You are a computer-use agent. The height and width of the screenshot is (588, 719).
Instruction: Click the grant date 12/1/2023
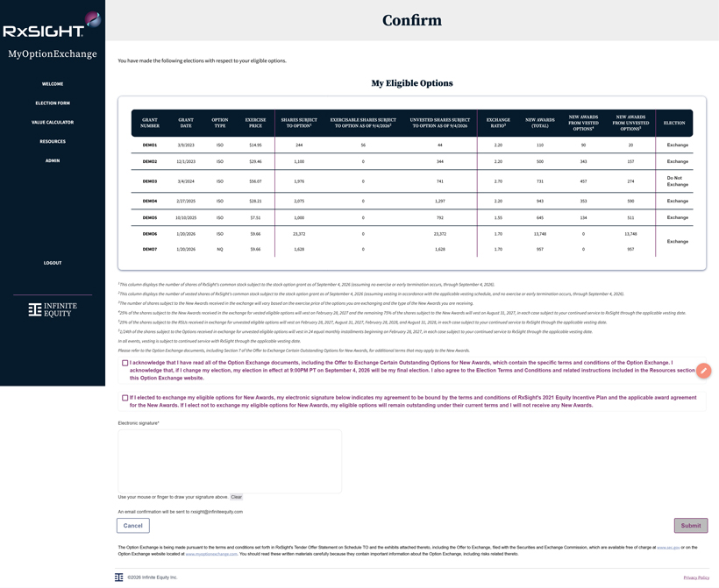pos(186,162)
